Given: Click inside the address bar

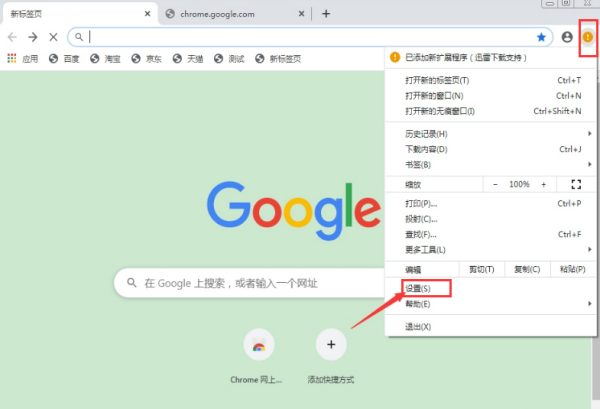Looking at the screenshot, I should (x=310, y=37).
